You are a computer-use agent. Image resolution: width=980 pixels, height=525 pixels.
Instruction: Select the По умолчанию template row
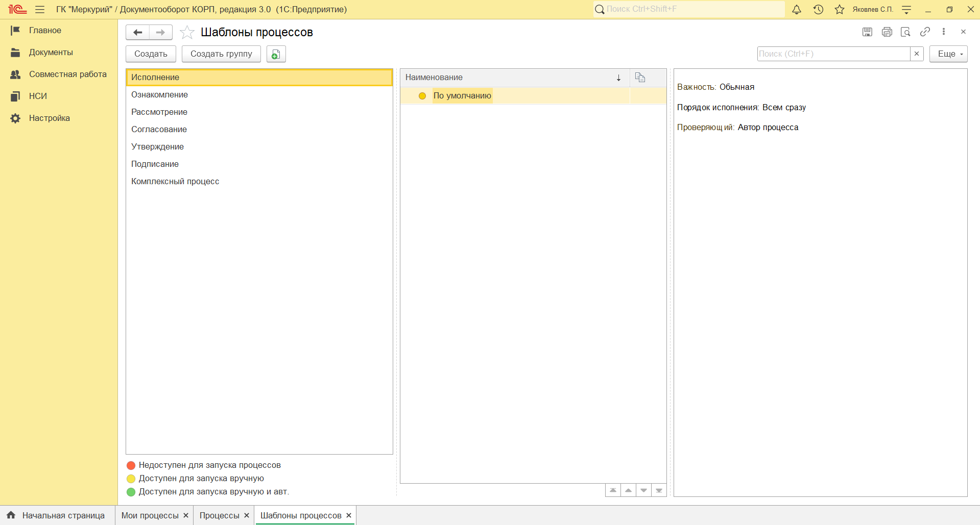(x=533, y=95)
